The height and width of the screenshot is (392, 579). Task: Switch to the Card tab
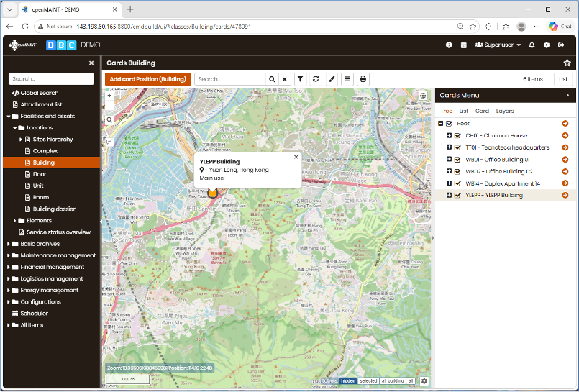(x=482, y=111)
